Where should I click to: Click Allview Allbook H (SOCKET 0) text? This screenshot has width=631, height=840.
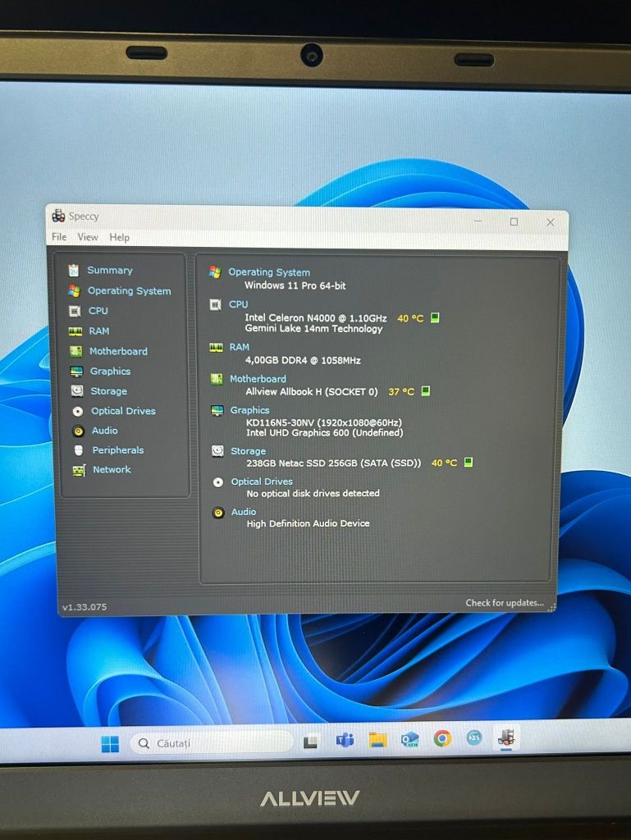click(312, 391)
